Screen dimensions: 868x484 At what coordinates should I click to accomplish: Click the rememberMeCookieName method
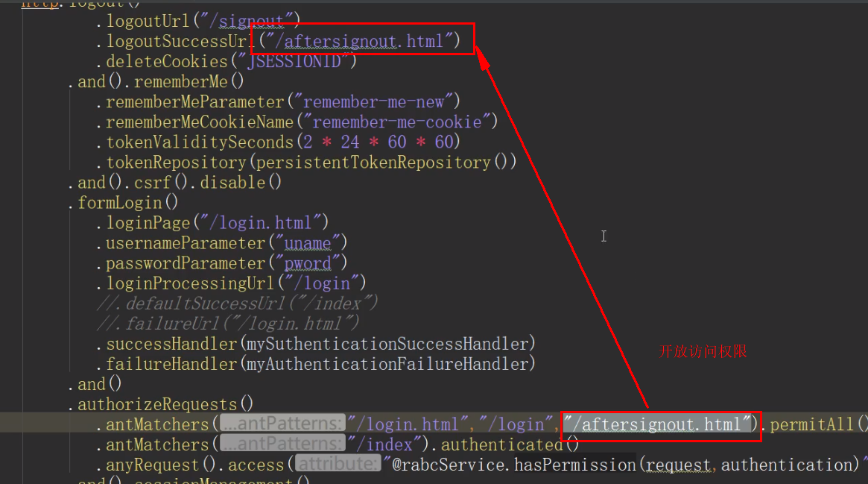(x=199, y=122)
